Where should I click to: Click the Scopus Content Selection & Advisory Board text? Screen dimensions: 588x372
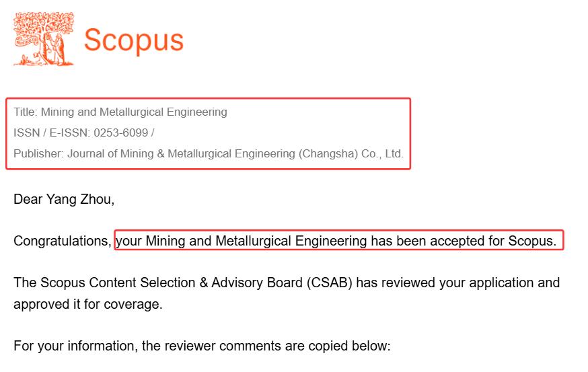tap(158, 283)
